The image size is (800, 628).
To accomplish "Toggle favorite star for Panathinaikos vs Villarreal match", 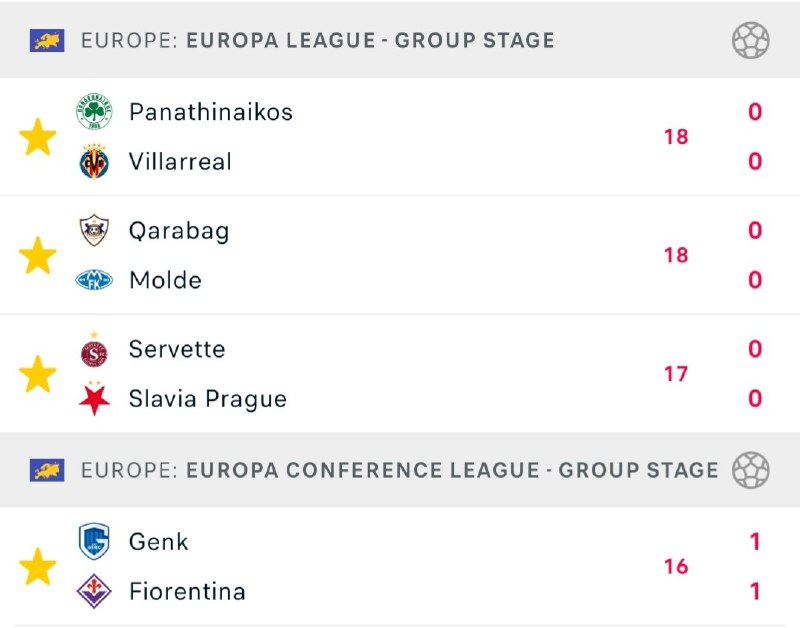I will point(38,137).
